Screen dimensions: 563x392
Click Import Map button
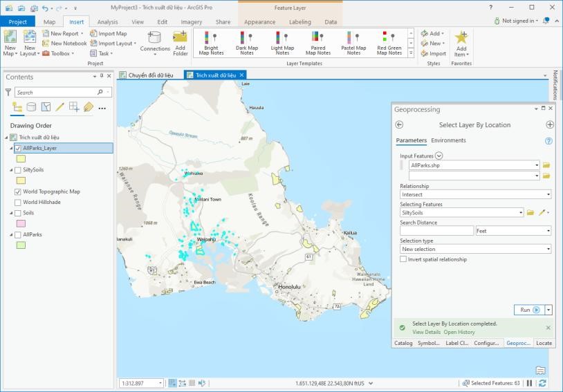click(x=108, y=33)
